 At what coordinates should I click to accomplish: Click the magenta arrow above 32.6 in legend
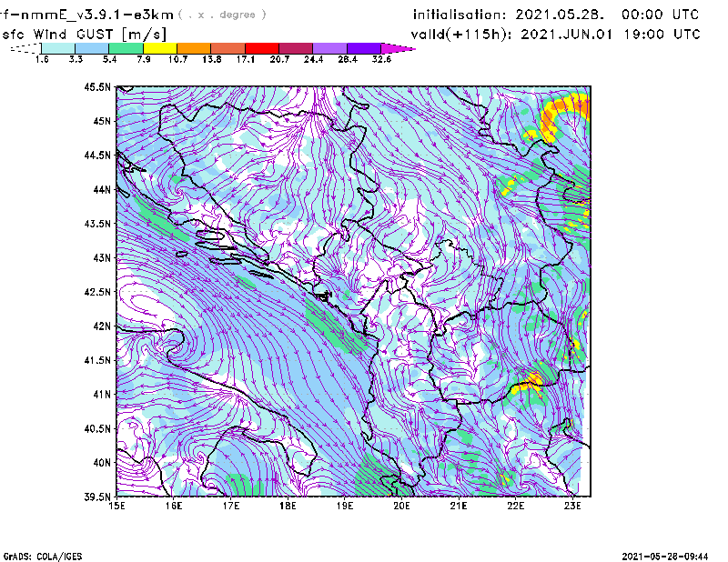[398, 48]
